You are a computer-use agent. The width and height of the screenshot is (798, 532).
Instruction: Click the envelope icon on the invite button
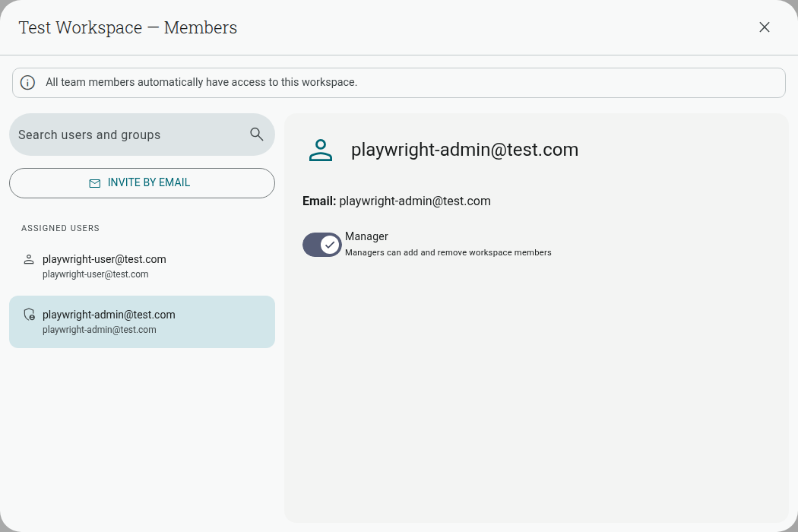95,183
